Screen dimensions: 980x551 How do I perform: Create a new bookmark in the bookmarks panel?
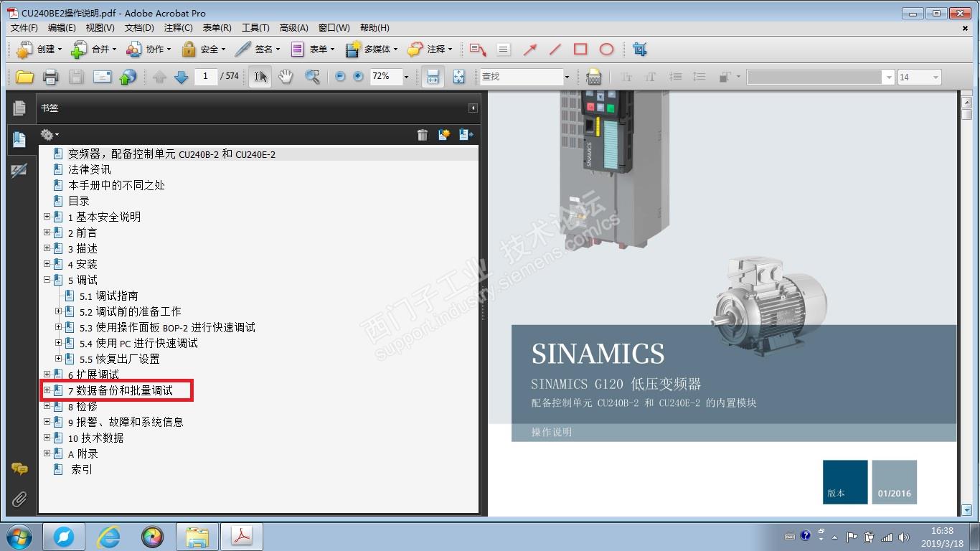tap(444, 134)
